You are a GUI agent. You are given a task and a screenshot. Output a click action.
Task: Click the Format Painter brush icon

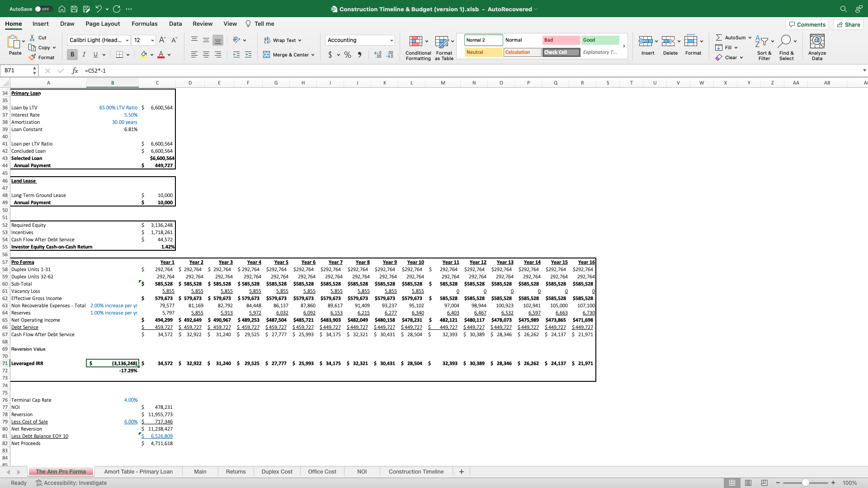pyautogui.click(x=32, y=57)
